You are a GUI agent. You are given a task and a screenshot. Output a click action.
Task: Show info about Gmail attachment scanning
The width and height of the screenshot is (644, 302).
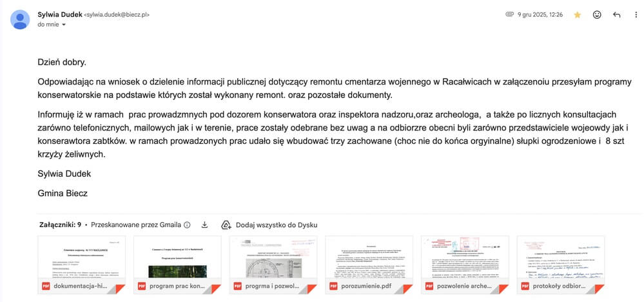coord(187,225)
